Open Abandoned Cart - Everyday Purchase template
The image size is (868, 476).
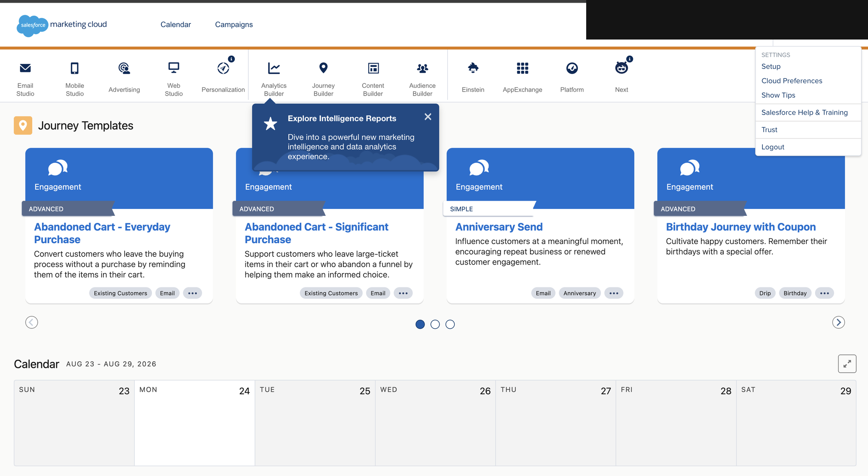click(x=102, y=233)
